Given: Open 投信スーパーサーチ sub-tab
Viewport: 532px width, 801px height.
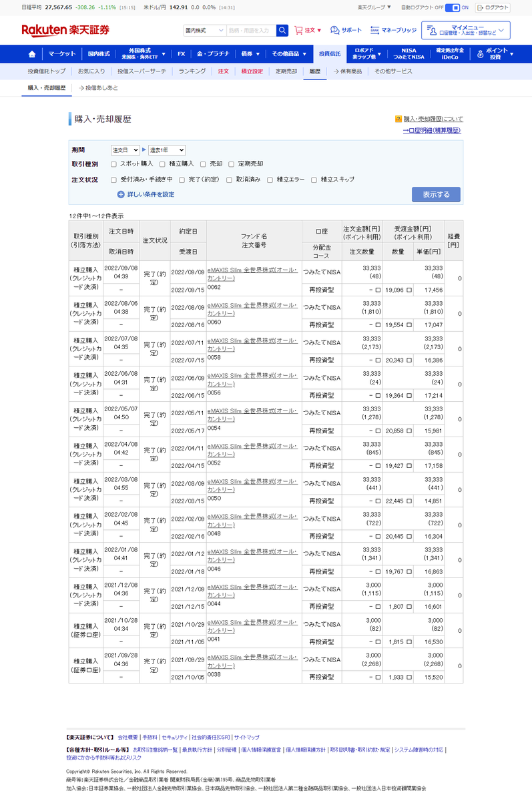Looking at the screenshot, I should point(144,71).
